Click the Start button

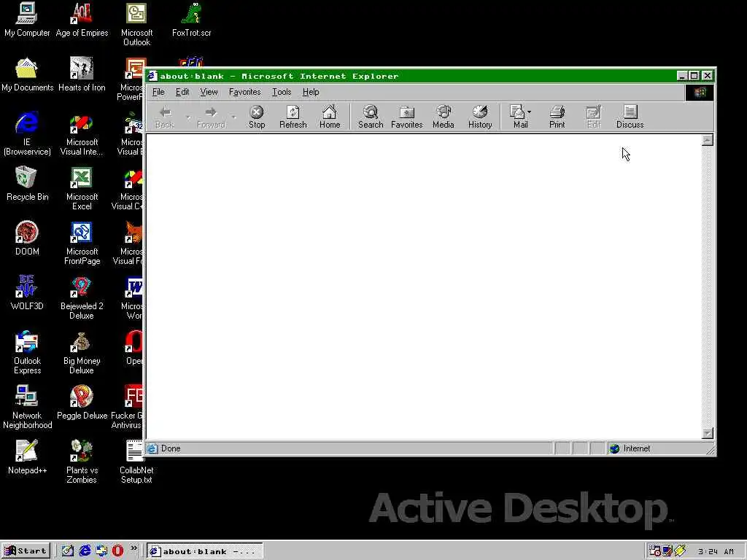pyautogui.click(x=26, y=551)
